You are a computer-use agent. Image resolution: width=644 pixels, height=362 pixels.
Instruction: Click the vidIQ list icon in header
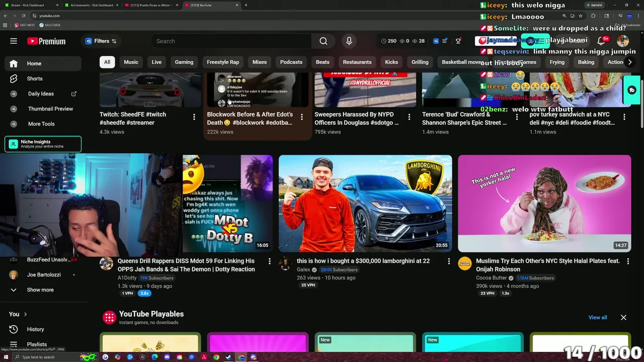pyautogui.click(x=445, y=41)
